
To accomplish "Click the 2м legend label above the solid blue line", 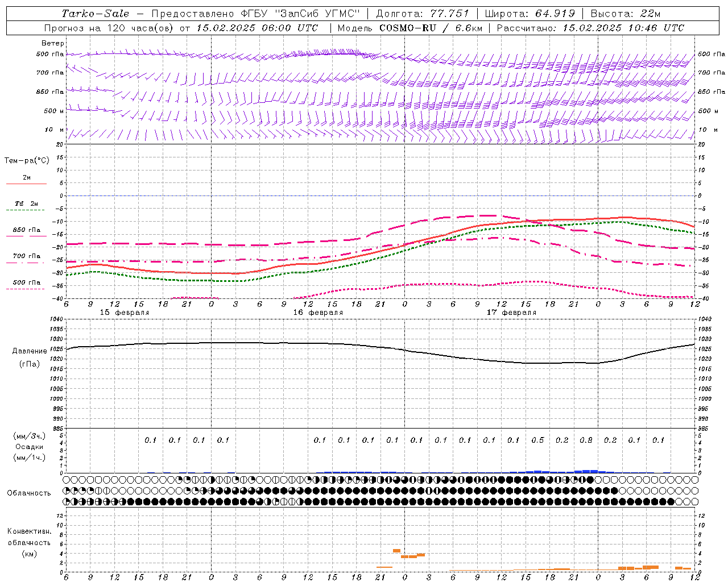I will [x=27, y=178].
